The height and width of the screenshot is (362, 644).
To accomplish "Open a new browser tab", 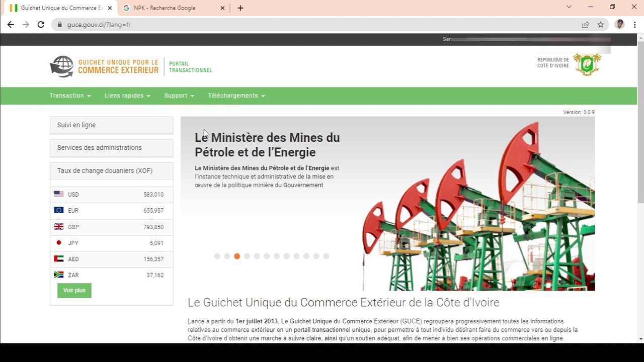I will [x=240, y=8].
